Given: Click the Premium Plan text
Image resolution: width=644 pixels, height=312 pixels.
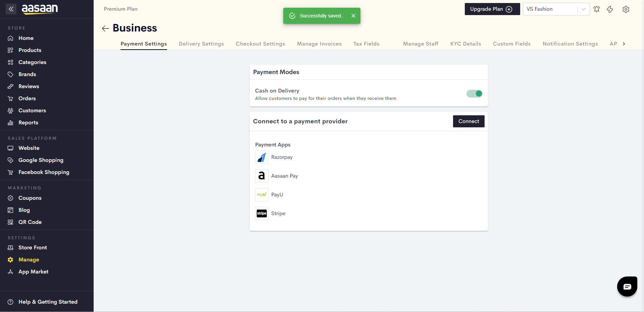Looking at the screenshot, I should coord(120,9).
